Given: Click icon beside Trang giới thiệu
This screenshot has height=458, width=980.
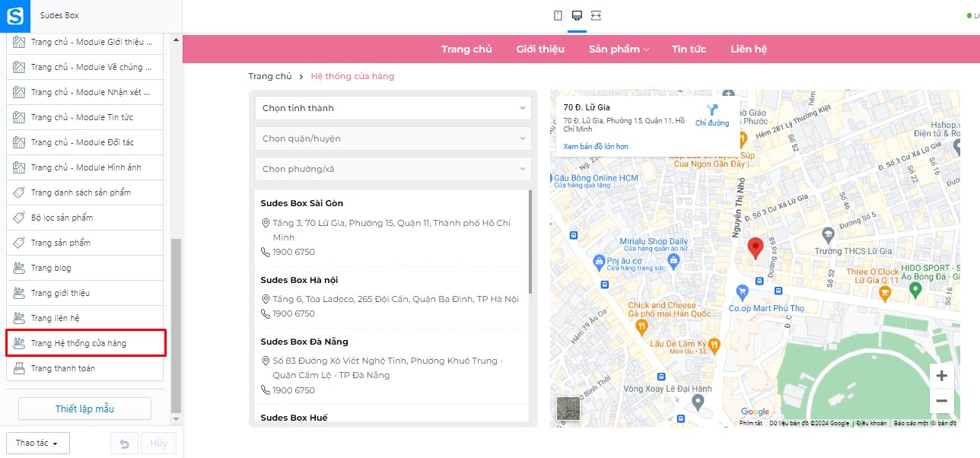Looking at the screenshot, I should [19, 293].
